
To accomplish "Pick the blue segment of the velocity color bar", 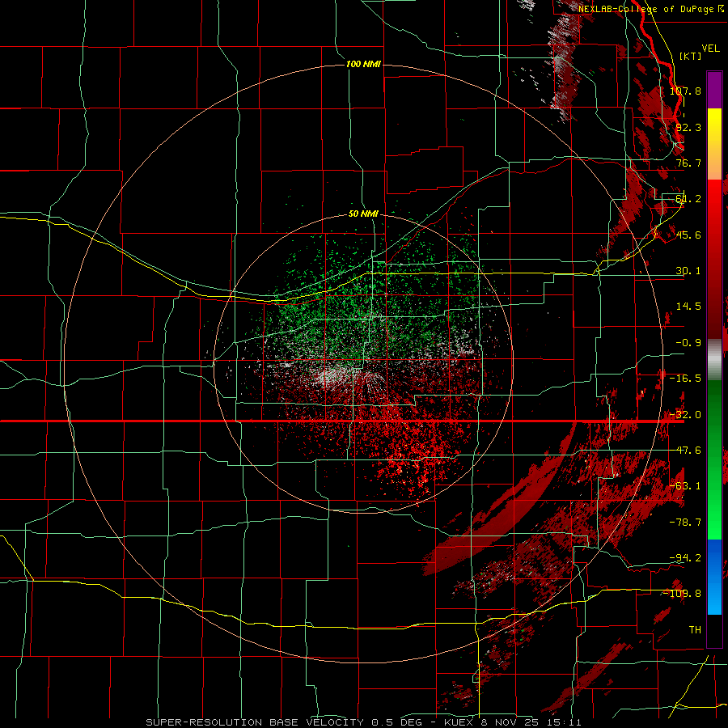I will (714, 577).
